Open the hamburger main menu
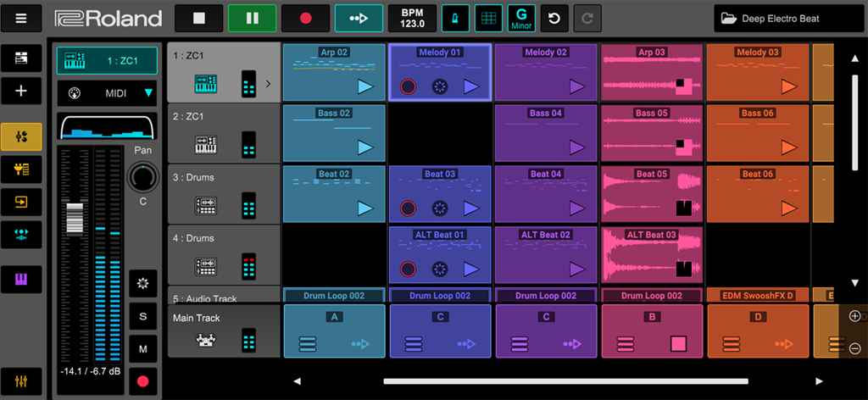868x400 pixels. tap(21, 19)
